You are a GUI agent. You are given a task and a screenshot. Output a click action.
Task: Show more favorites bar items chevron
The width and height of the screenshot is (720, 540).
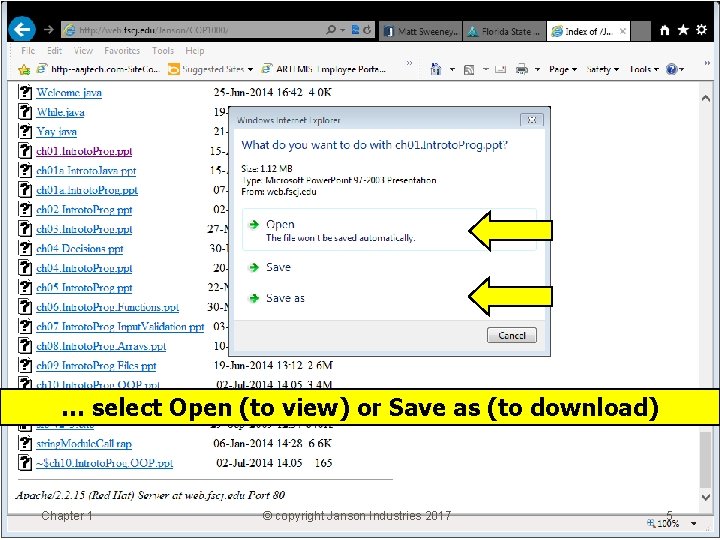(409, 63)
